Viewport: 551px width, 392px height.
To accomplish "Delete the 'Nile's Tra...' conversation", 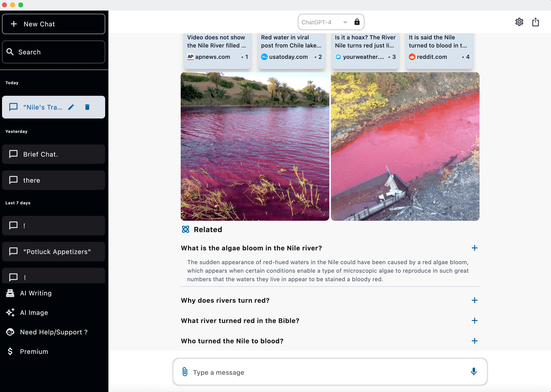I will click(x=88, y=107).
